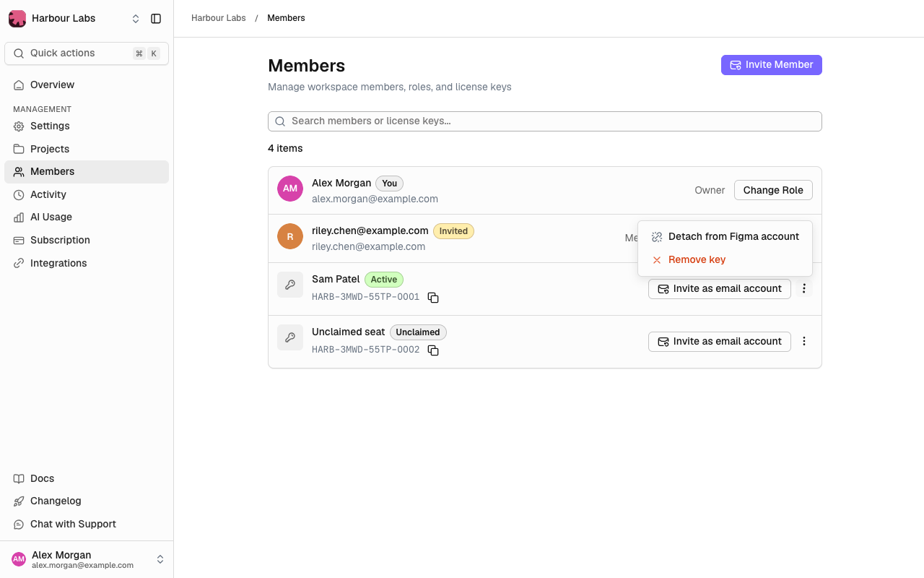Click the search magnifier icon in members search
This screenshot has width=924, height=578.
(x=280, y=121)
